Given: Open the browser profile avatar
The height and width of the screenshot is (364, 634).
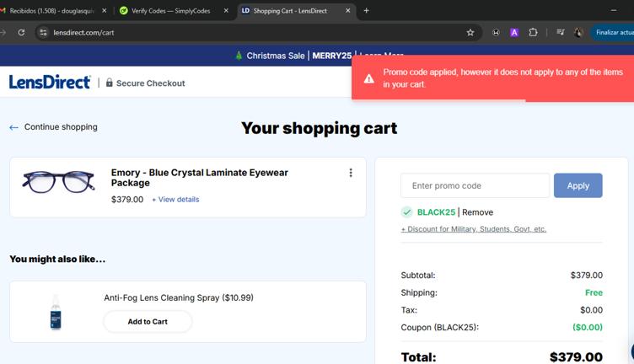Looking at the screenshot, I should [578, 32].
